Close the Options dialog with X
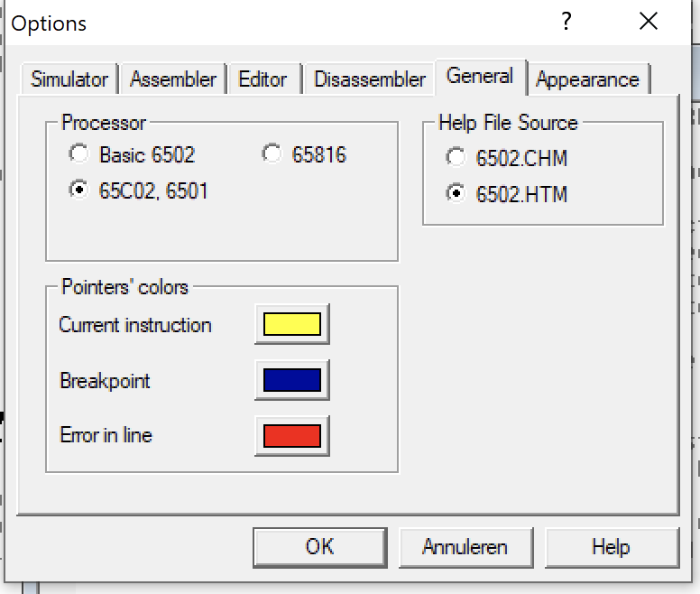Viewport: 700px width, 594px height. pyautogui.click(x=648, y=23)
